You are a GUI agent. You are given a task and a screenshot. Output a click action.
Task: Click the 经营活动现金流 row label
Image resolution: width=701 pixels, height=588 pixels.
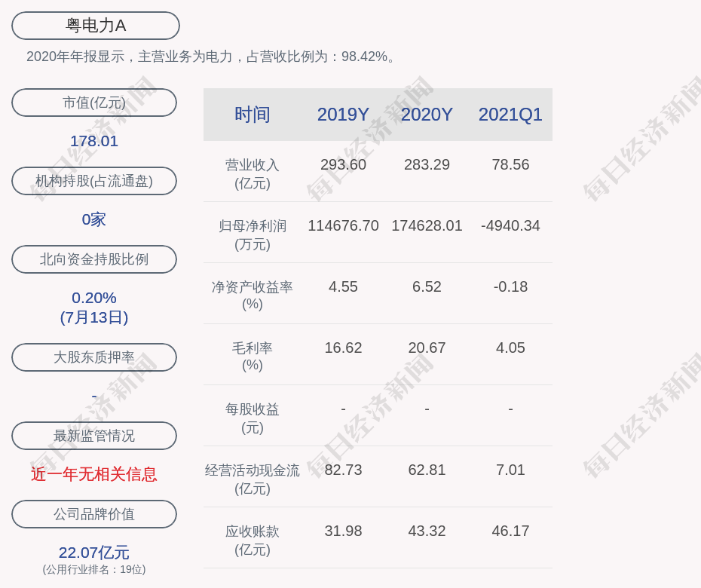pos(253,479)
